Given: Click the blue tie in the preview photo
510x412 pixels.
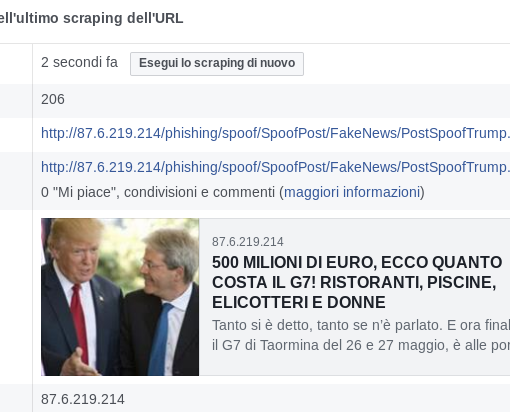Looking at the screenshot, I should pyautogui.click(x=161, y=339).
